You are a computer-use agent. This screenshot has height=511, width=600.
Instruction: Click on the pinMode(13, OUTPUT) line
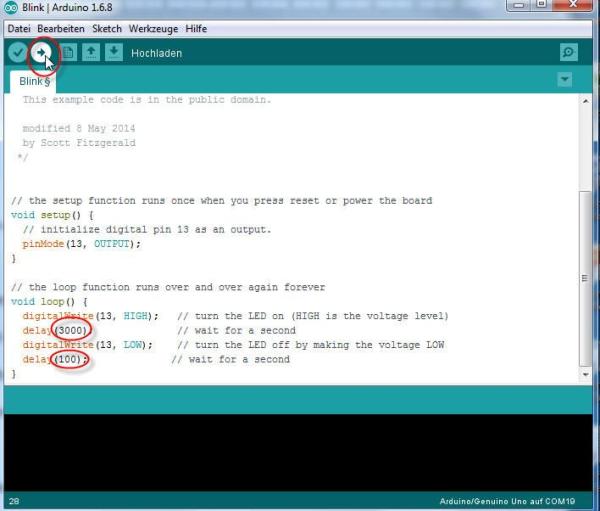point(82,244)
